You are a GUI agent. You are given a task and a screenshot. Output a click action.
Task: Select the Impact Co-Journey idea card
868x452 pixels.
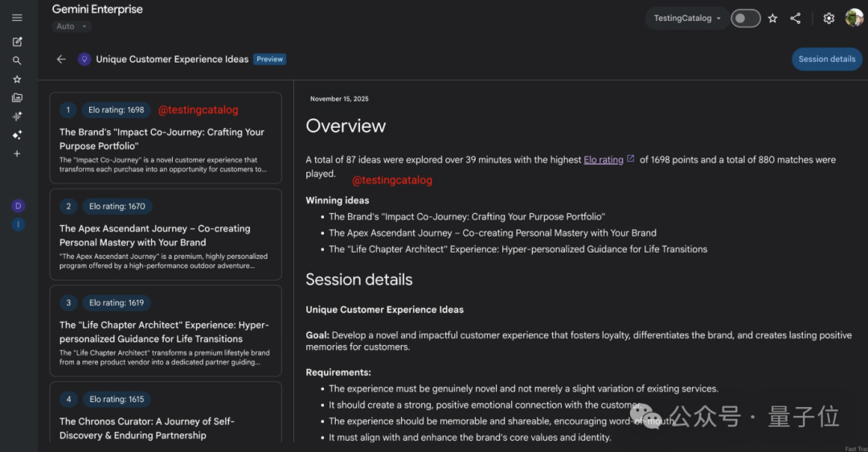coord(165,138)
